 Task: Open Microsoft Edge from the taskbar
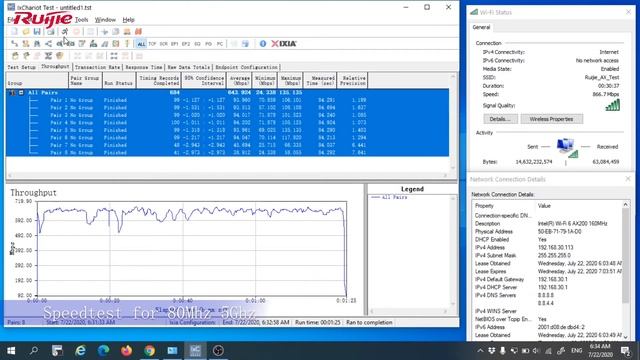click(x=103, y=351)
